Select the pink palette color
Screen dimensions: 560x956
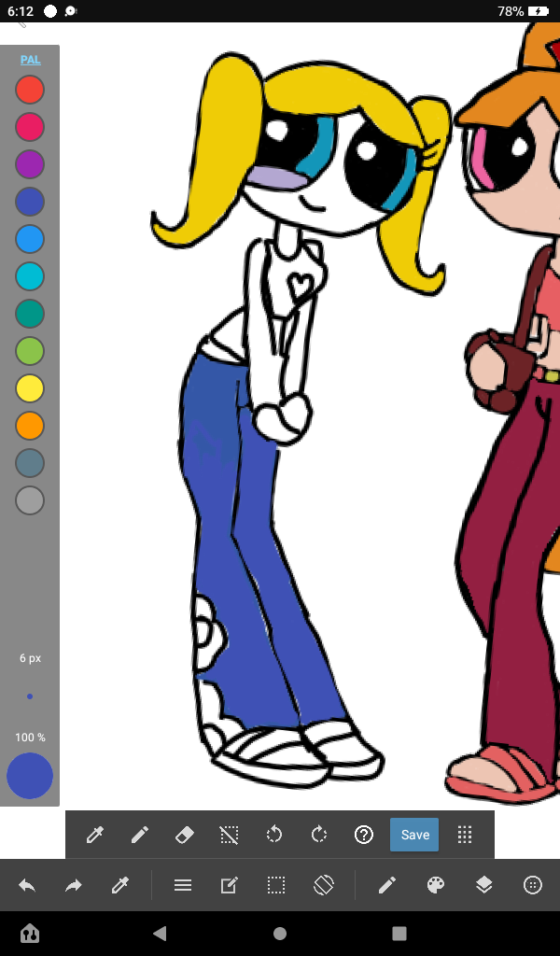tap(30, 127)
